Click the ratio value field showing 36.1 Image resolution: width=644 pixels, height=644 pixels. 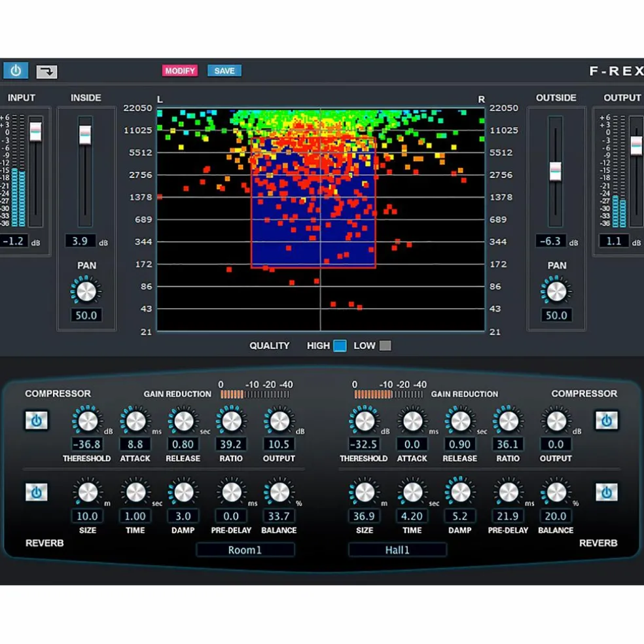point(508,444)
